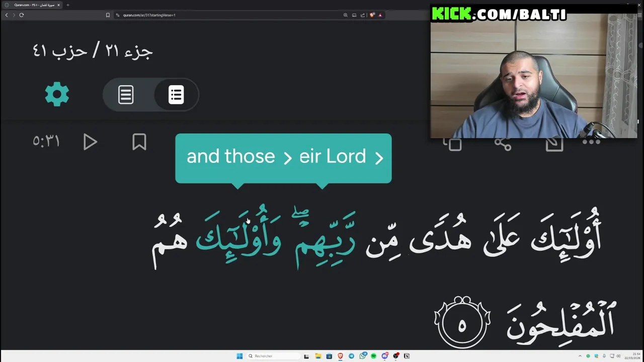
Task: Open the verse key link ٥:٣١
Action: coord(46,141)
